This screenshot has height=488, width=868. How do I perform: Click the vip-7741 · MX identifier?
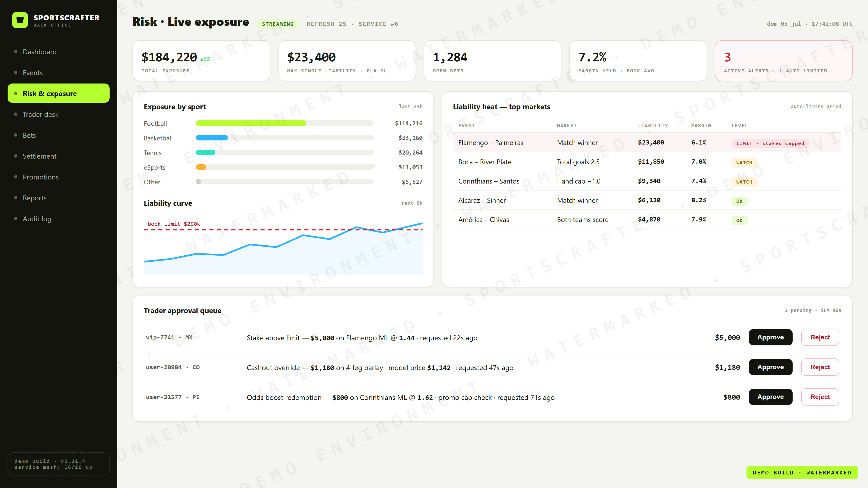(169, 337)
